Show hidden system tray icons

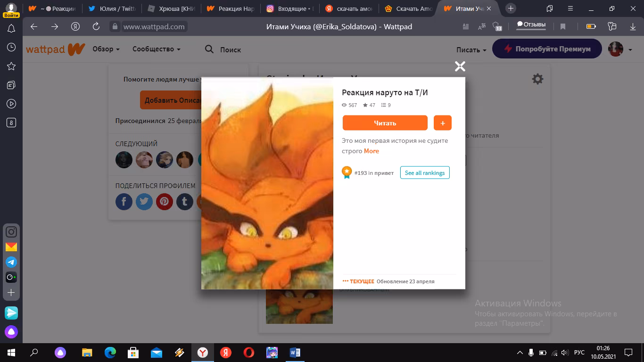point(520,353)
